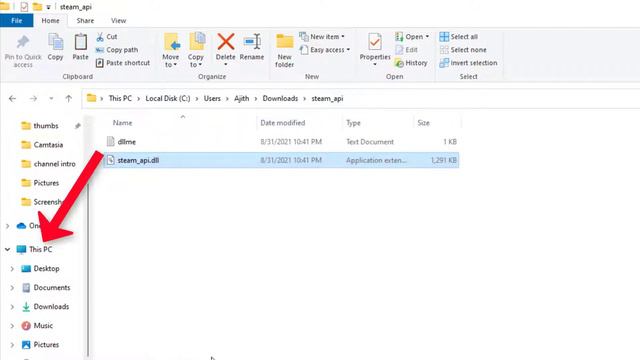
Task: Click Ajith in the address path
Action: pos(241,98)
